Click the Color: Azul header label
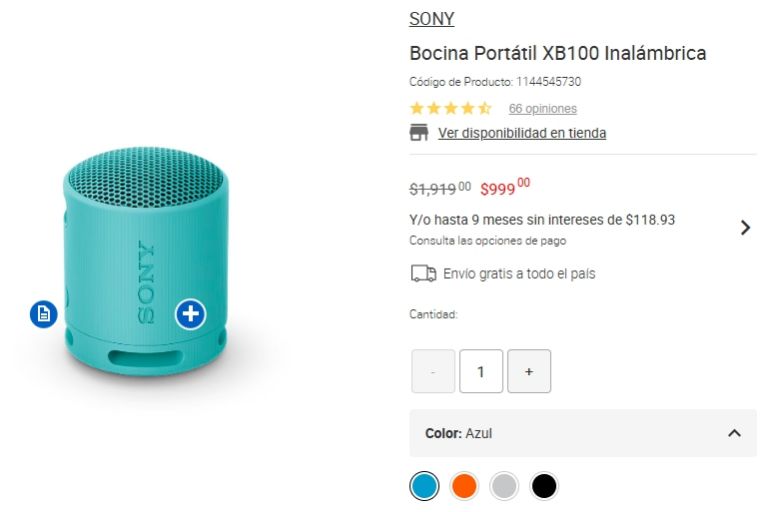This screenshot has height=512, width=768. point(459,433)
